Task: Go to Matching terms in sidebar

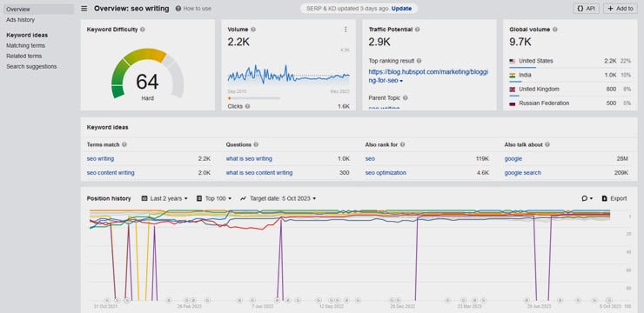Action: click(x=26, y=45)
